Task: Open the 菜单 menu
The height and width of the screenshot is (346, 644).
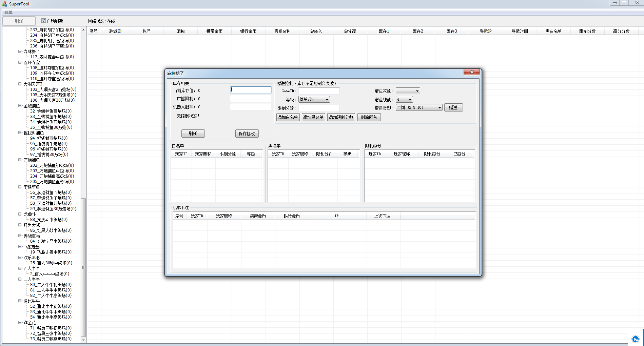Action: click(8, 13)
